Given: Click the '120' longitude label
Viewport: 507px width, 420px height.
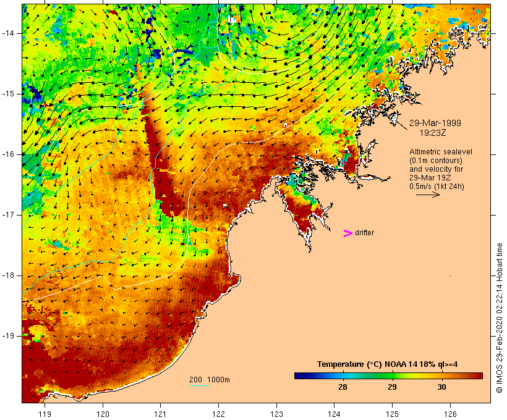Looking at the screenshot, I should (103, 414).
